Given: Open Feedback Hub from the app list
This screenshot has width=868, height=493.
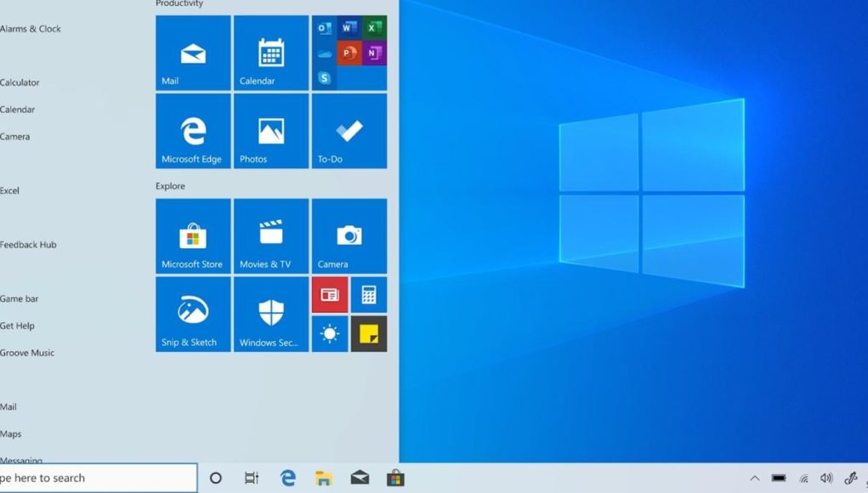Looking at the screenshot, I should point(28,245).
